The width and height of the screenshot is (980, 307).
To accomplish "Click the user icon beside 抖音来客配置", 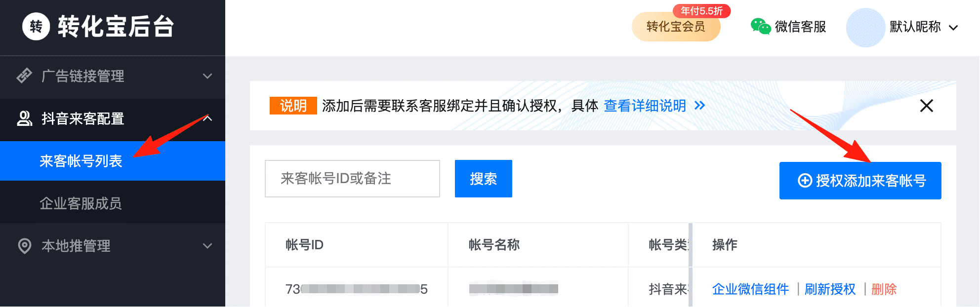I will [24, 118].
